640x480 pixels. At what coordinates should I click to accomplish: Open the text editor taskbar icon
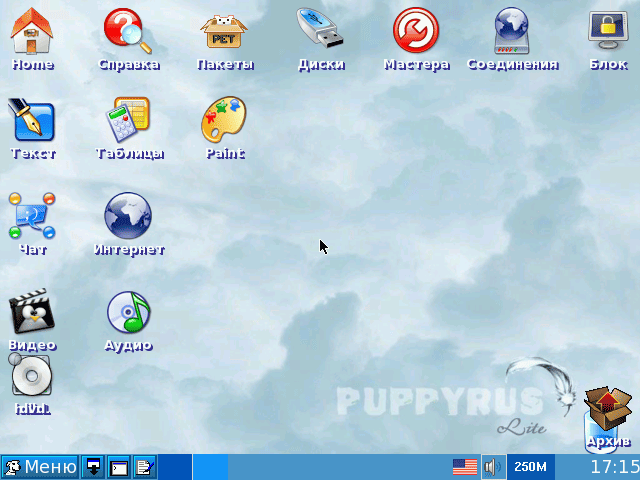point(144,467)
